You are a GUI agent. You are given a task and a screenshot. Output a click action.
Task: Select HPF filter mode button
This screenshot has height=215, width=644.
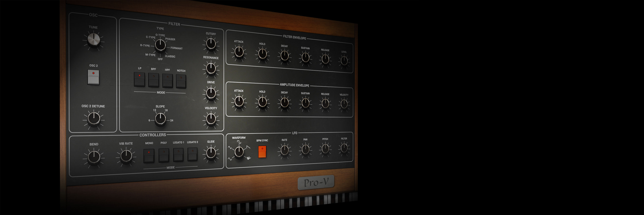pos(168,81)
